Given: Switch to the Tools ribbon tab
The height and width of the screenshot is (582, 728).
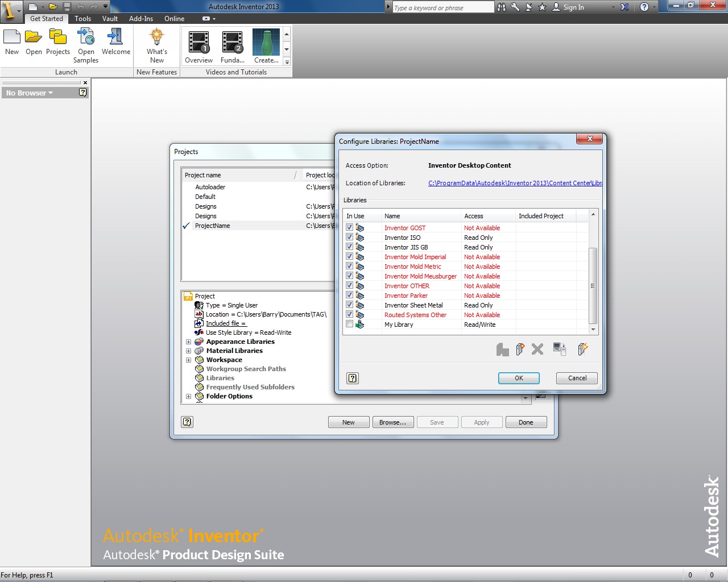Looking at the screenshot, I should [x=82, y=19].
